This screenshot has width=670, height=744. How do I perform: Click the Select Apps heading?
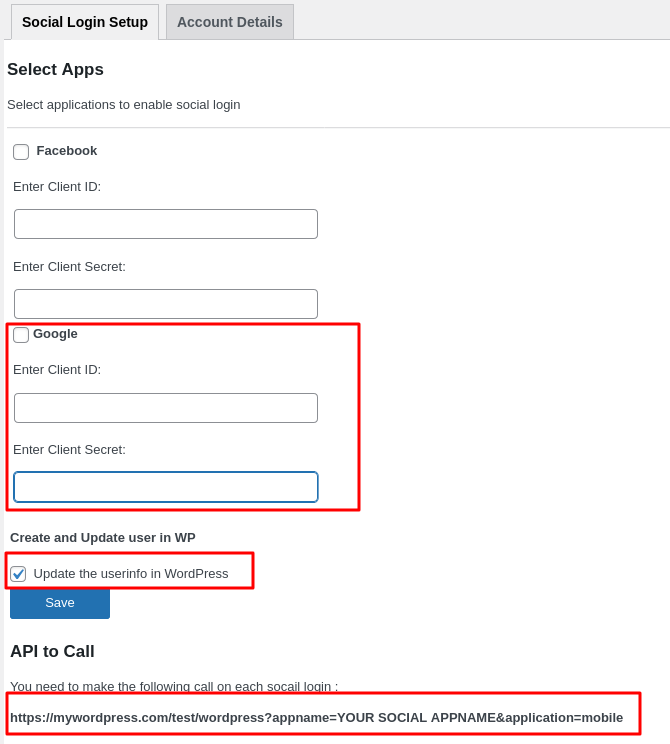(x=55, y=70)
